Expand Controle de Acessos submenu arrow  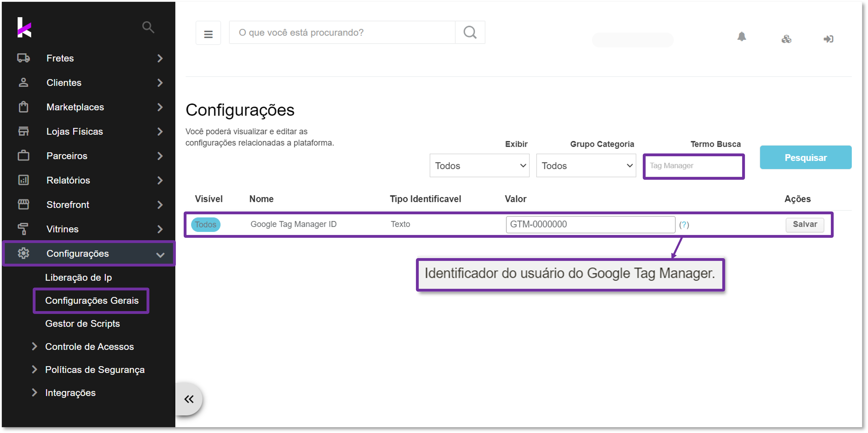click(34, 346)
